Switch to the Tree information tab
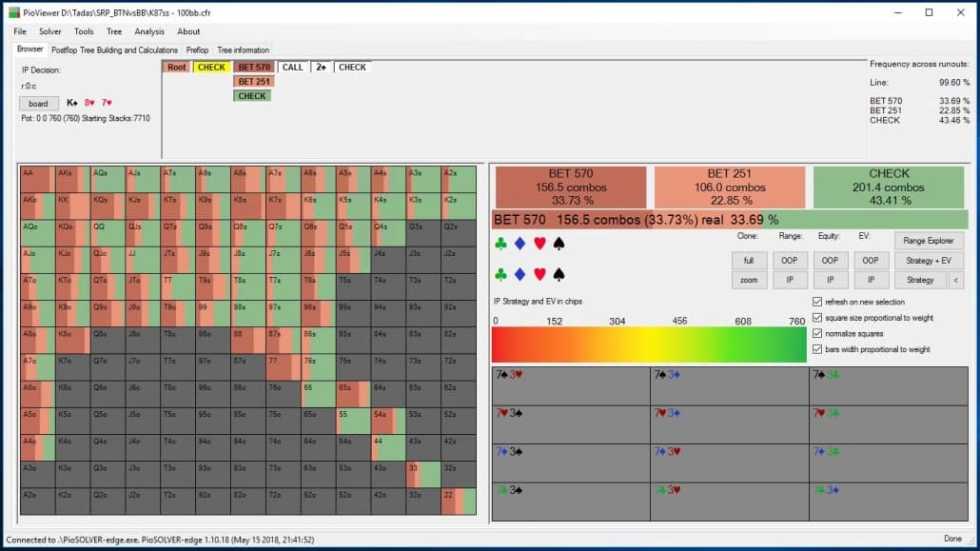Screen dimensions: 980x551 tap(244, 50)
